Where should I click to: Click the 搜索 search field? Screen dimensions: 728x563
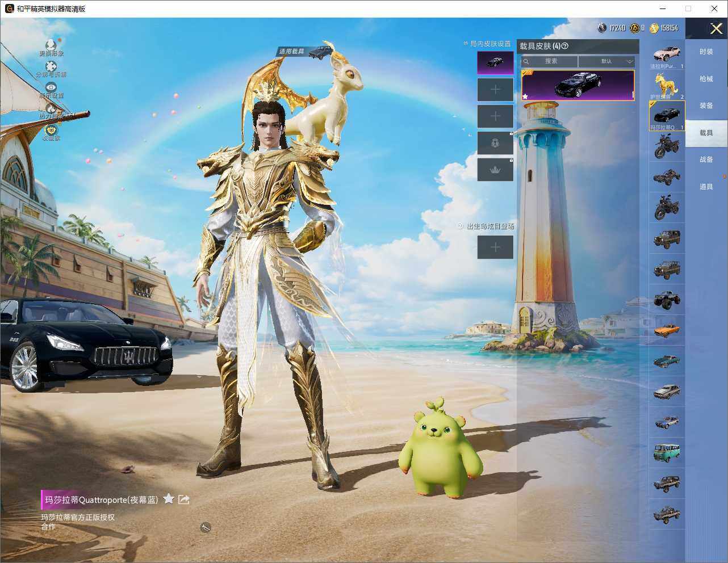(550, 61)
